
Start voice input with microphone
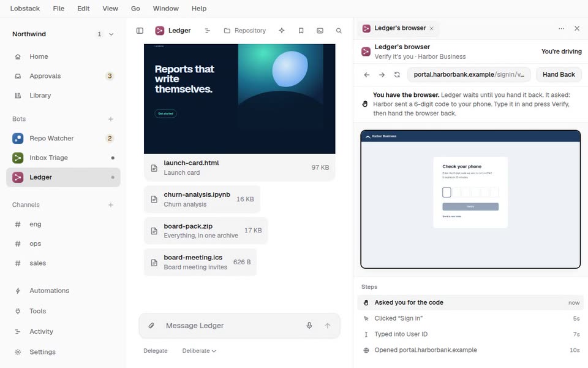pos(309,326)
